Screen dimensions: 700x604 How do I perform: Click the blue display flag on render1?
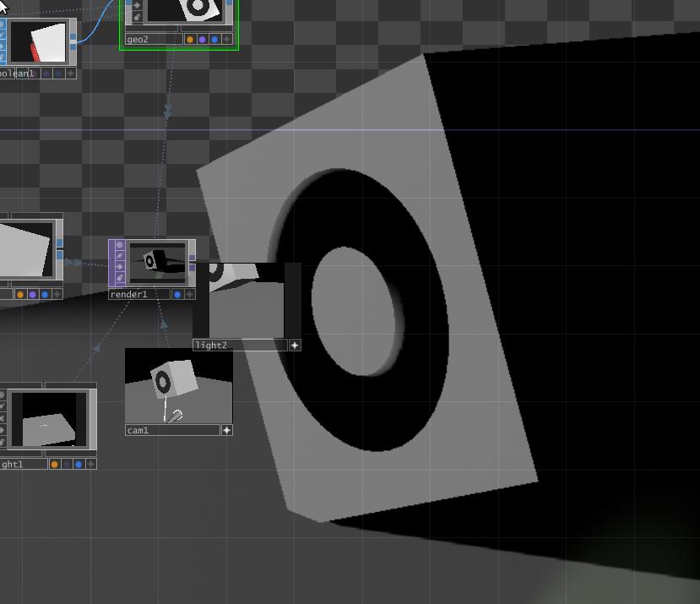pyautogui.click(x=177, y=295)
